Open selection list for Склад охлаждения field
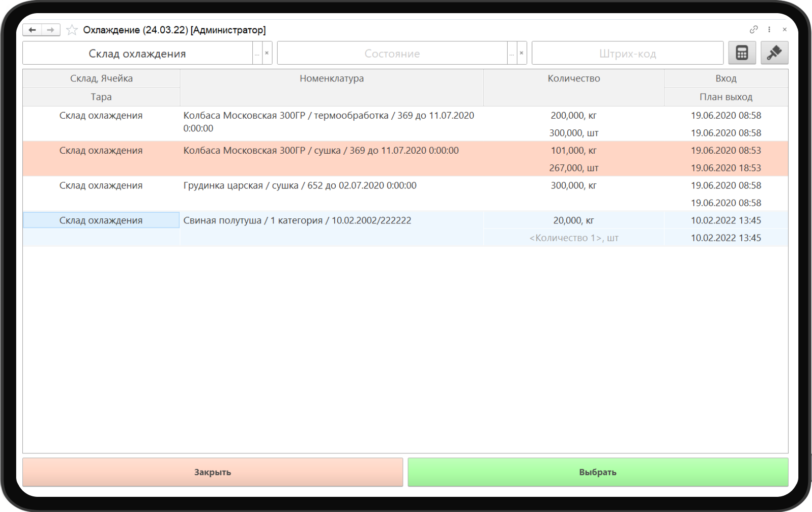The height and width of the screenshot is (512, 812). coord(257,53)
